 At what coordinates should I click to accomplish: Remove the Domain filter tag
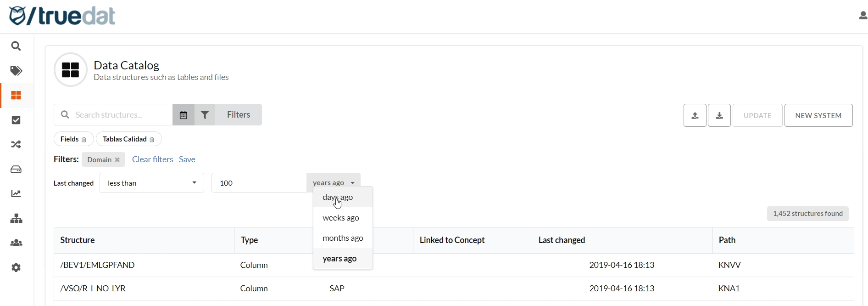pos(117,160)
